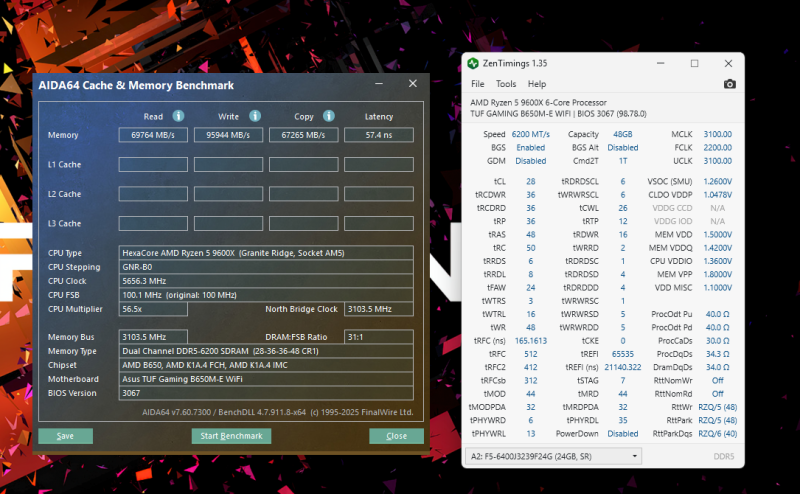
Task: Open the File menu in ZenTimings
Action: [478, 84]
